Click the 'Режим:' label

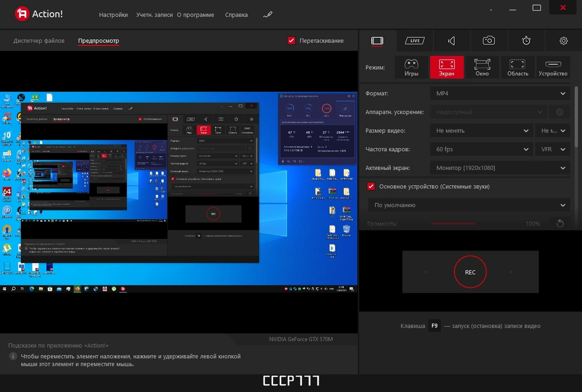375,67
